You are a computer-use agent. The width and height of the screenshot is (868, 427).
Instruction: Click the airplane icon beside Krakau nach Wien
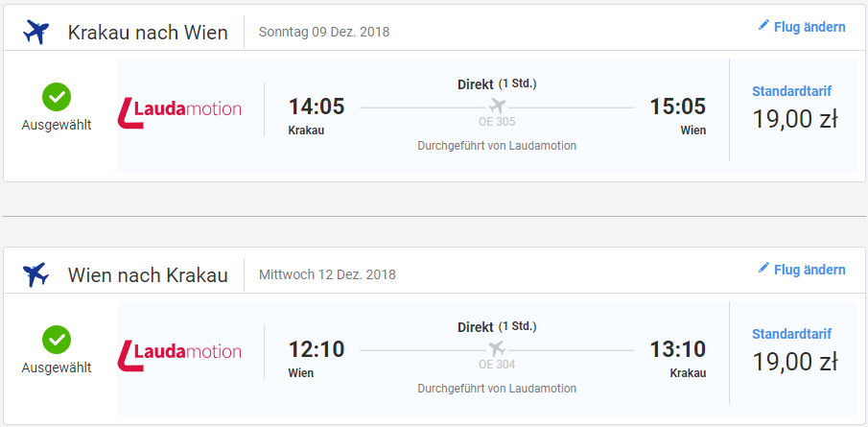[35, 33]
